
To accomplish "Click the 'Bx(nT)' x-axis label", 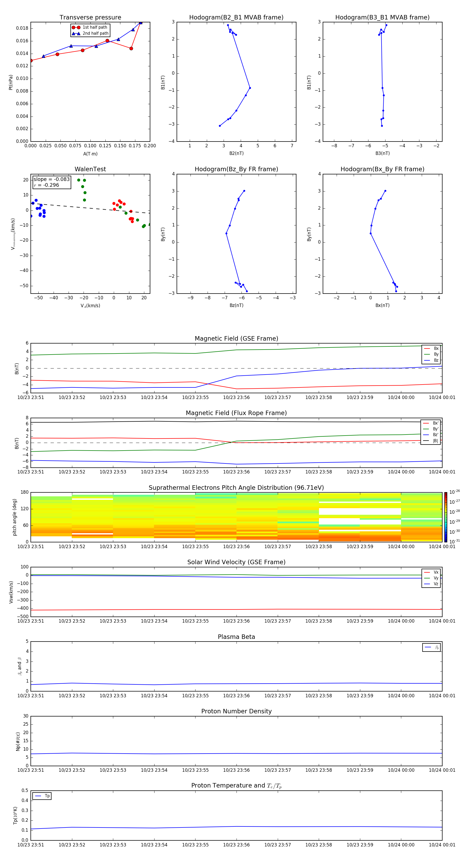I will [x=382, y=305].
